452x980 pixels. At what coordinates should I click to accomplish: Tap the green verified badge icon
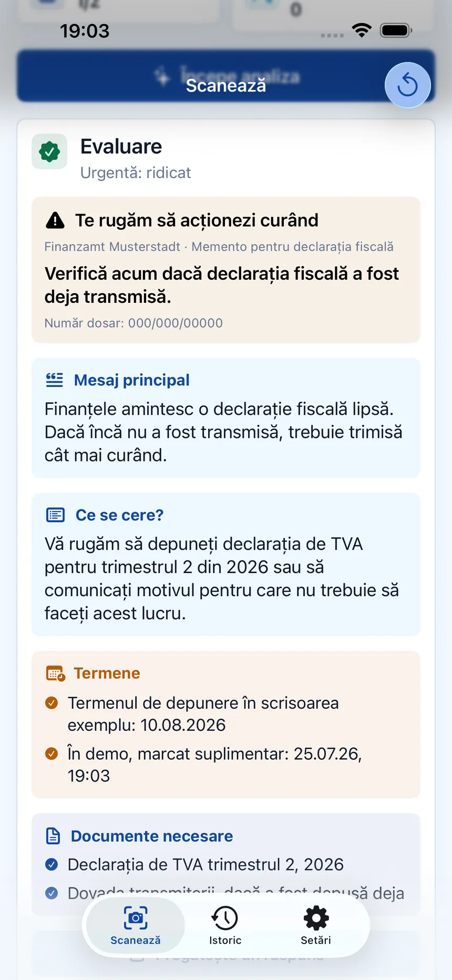tap(49, 151)
